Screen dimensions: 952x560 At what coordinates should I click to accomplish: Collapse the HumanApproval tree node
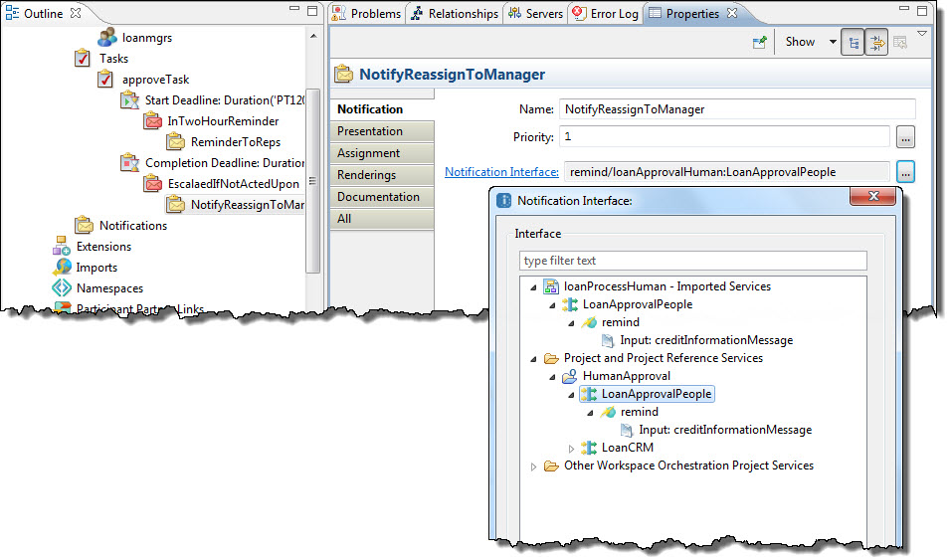pos(552,377)
